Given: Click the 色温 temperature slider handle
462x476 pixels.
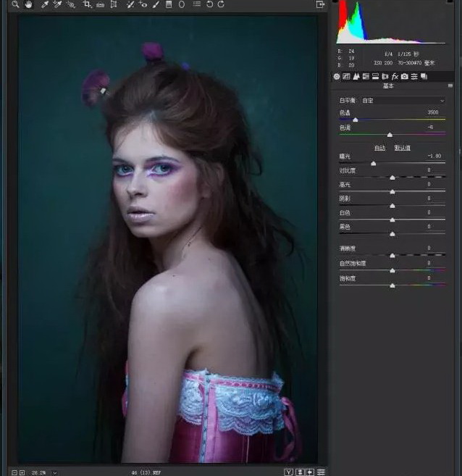Looking at the screenshot, I should click(x=355, y=120).
